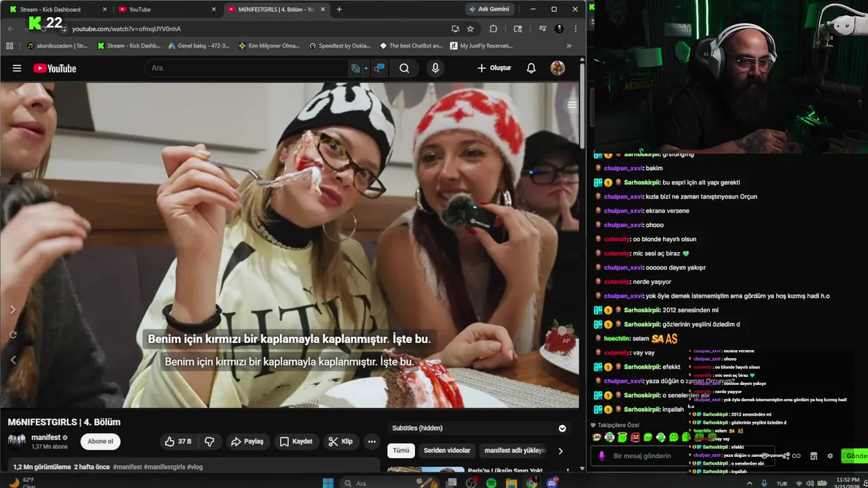
Task: Click the Paylaş share button
Action: pos(247,441)
